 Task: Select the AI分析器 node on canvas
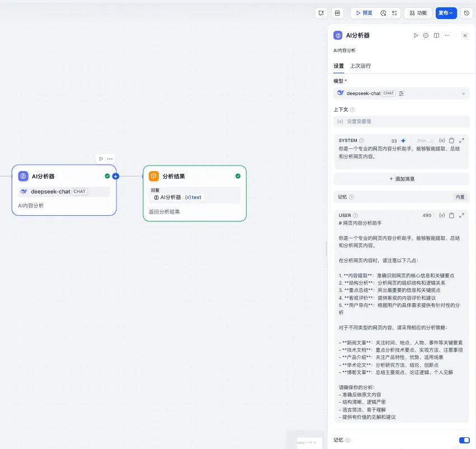point(64,190)
